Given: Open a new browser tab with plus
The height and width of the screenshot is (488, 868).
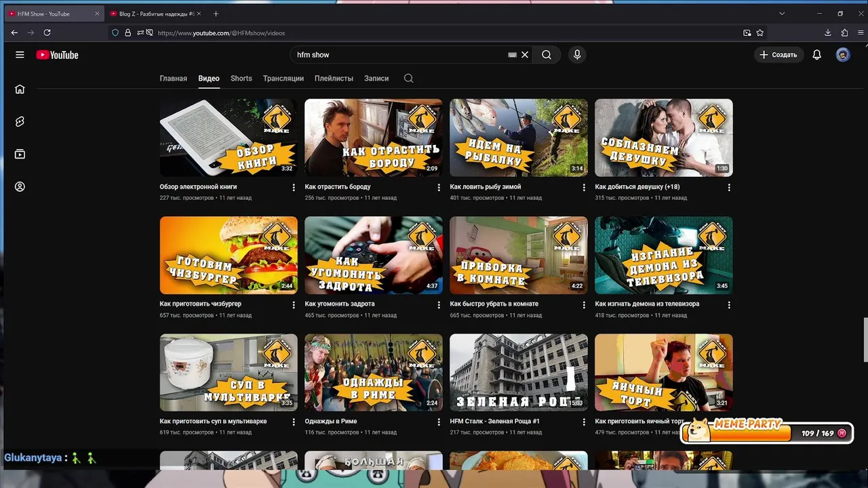Looking at the screenshot, I should pyautogui.click(x=216, y=14).
